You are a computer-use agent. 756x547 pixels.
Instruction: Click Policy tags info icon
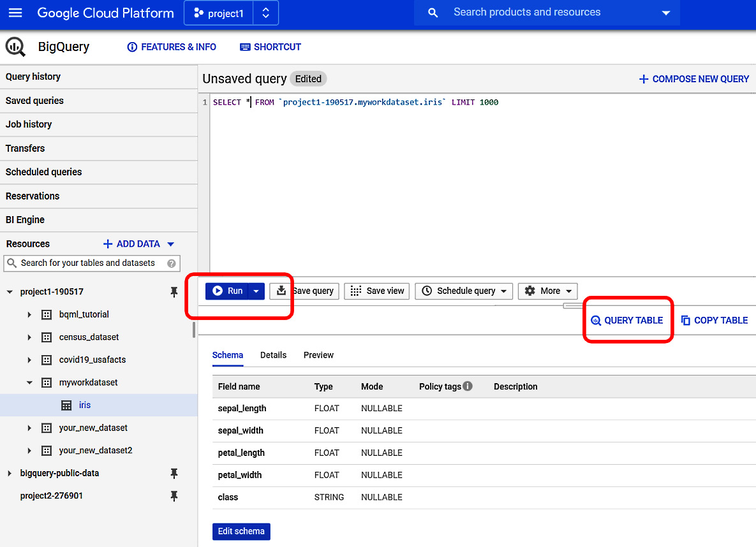pyautogui.click(x=468, y=386)
